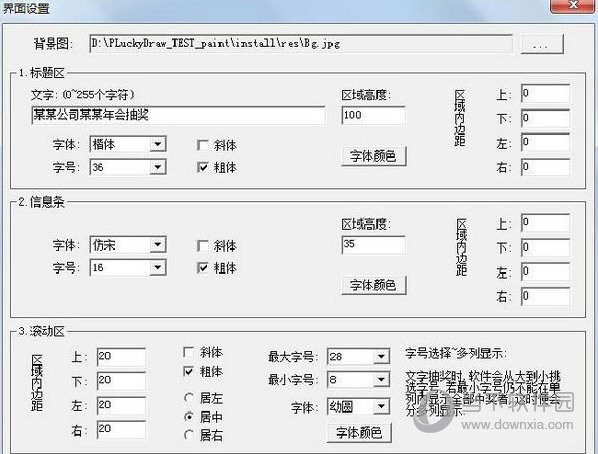Image resolution: width=598 pixels, height=454 pixels.
Task: Click the 下 padding field in 标题区
Action: pyautogui.click(x=545, y=118)
